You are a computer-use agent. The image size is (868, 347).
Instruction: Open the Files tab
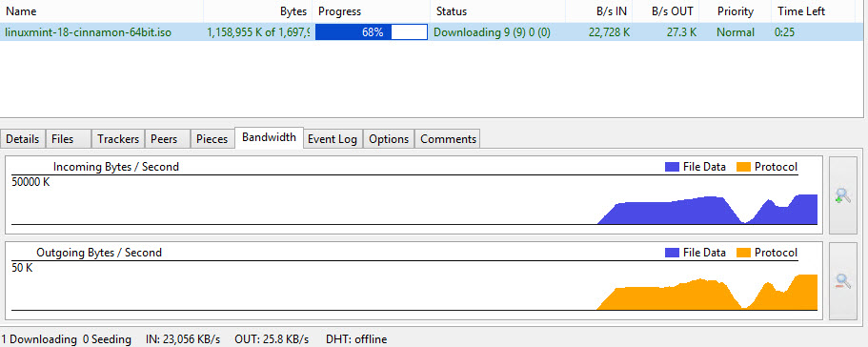(68, 139)
